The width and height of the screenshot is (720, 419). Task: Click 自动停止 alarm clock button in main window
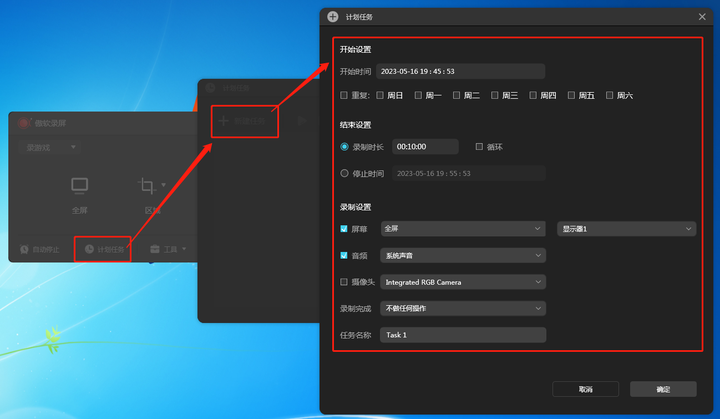[39, 249]
